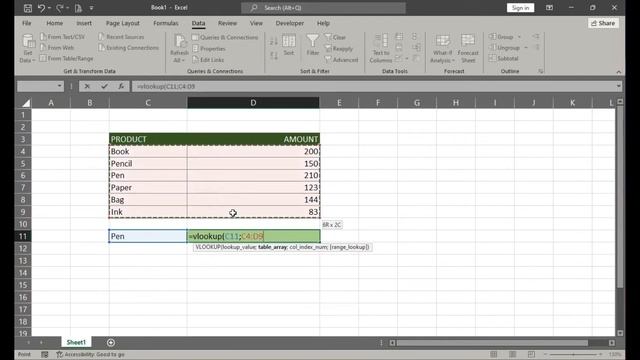This screenshot has height=360, width=640.
Task: Toggle the Filter funnel button
Action: pos(313,45)
